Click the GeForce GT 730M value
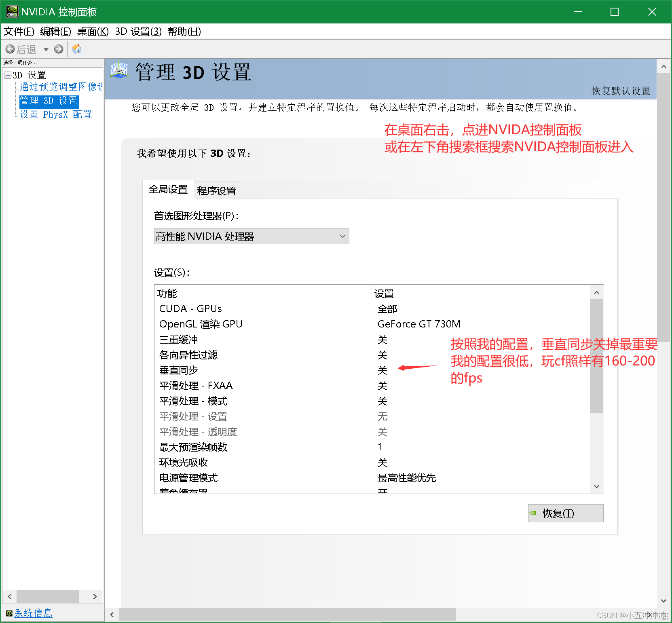This screenshot has height=623, width=672. tap(419, 324)
